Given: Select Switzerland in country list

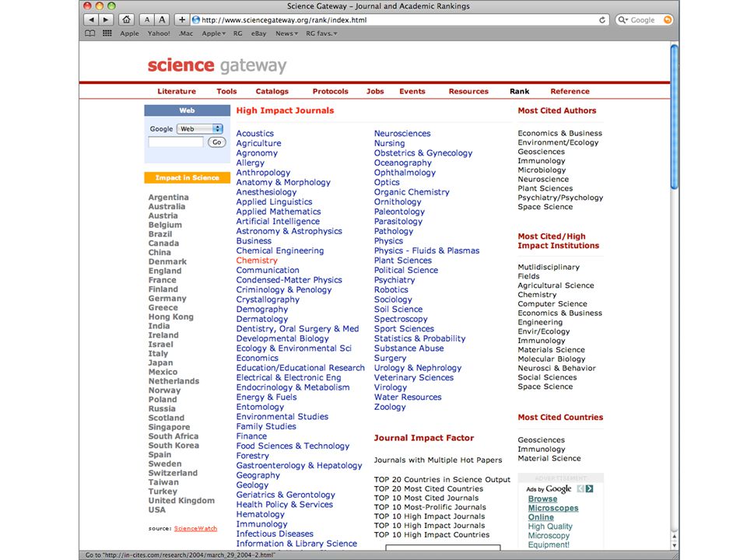Looking at the screenshot, I should point(173,473).
